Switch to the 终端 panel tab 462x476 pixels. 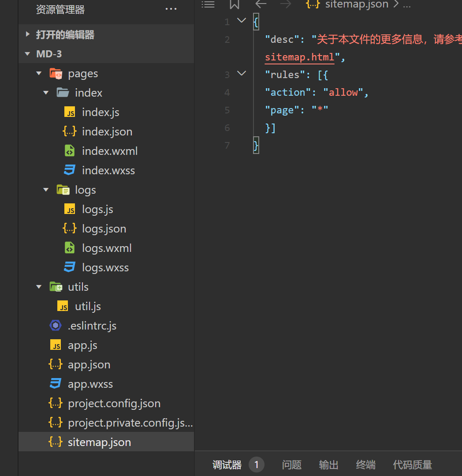365,465
